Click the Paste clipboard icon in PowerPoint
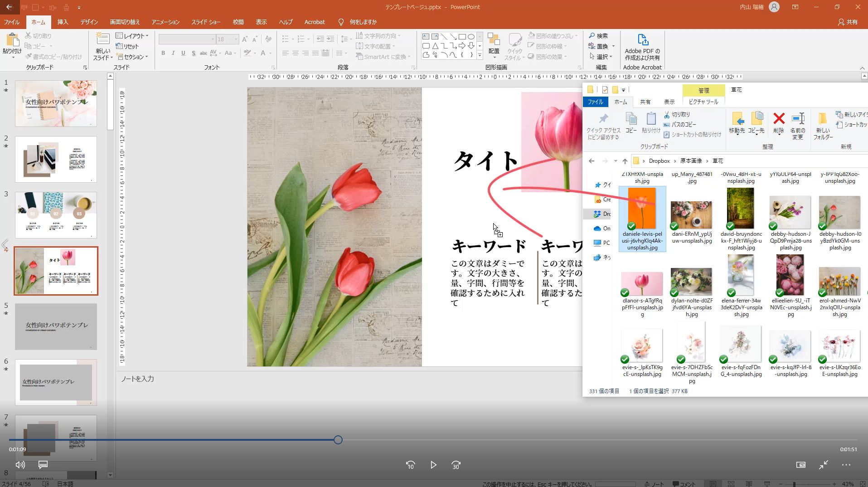This screenshot has height=487, width=868. click(x=12, y=41)
